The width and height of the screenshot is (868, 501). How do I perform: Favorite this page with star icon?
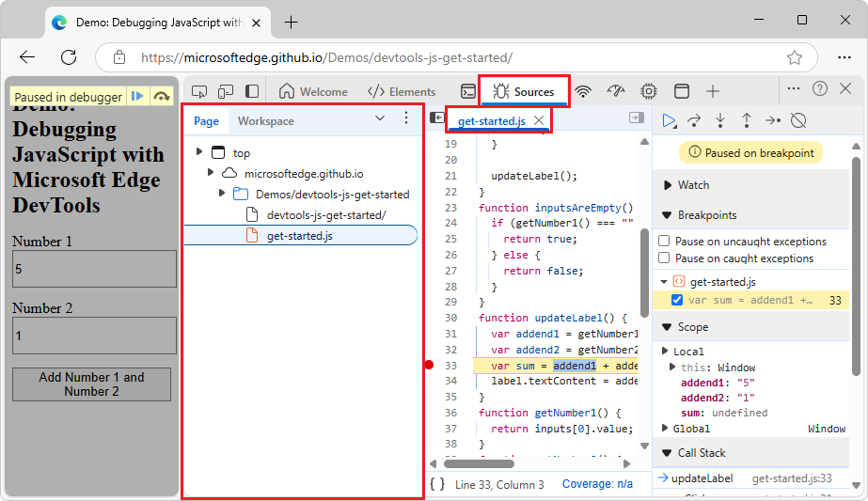coord(795,57)
